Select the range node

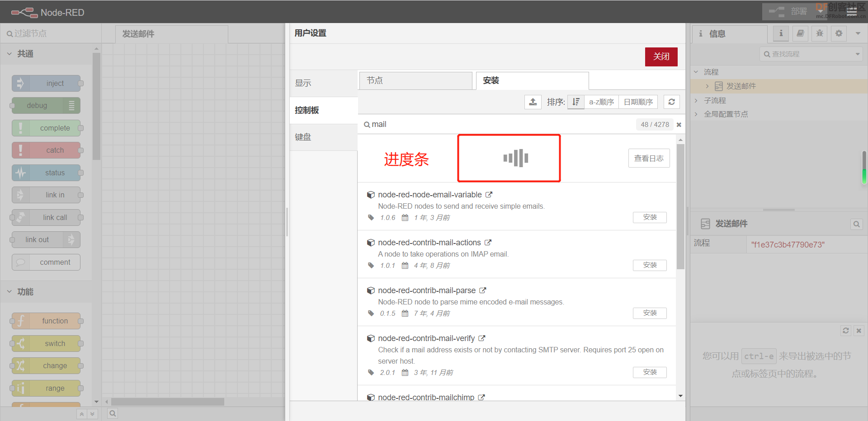[x=46, y=388]
